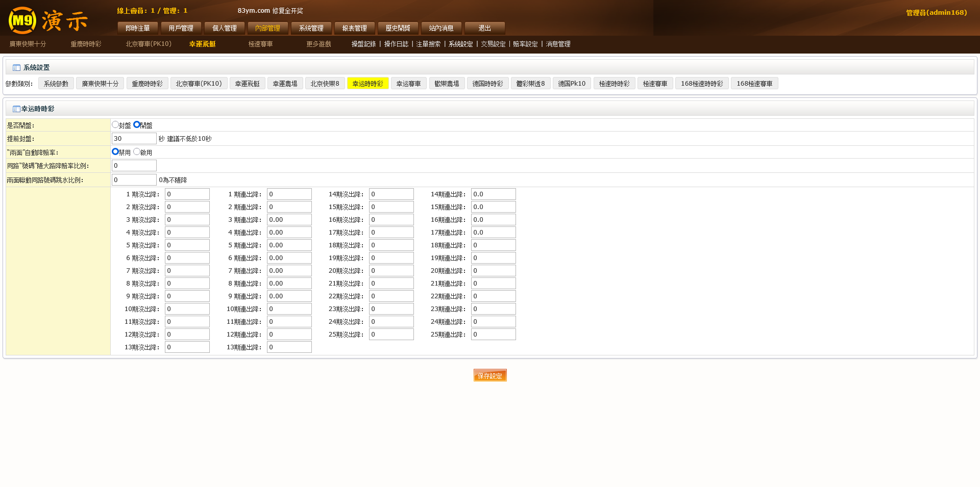Click the 系統設置 panel header icon
980x487 pixels.
[x=16, y=68]
